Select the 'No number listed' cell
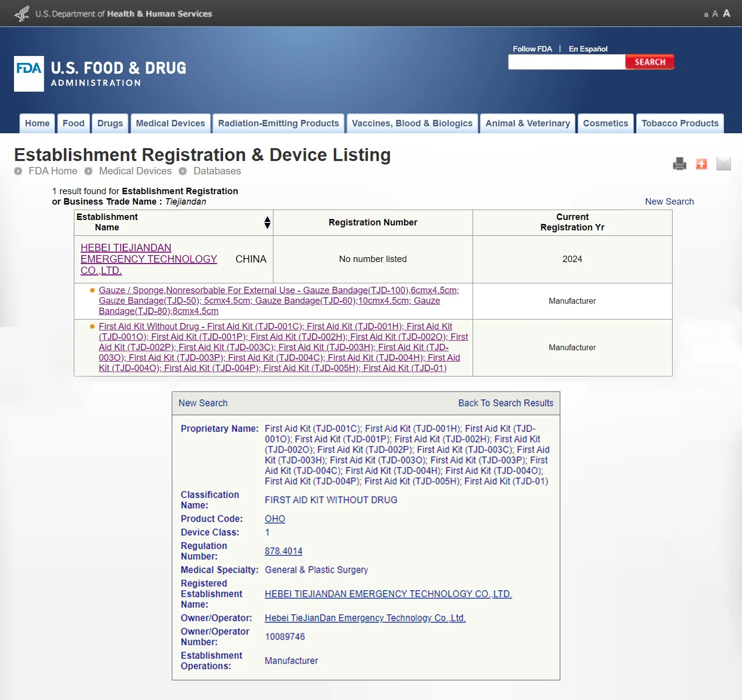The image size is (742, 700). tap(373, 259)
